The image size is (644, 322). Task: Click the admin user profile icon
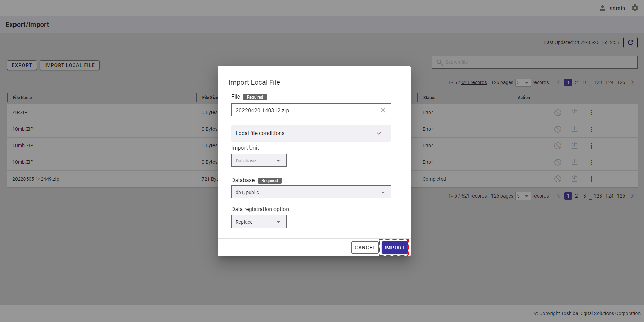(602, 8)
